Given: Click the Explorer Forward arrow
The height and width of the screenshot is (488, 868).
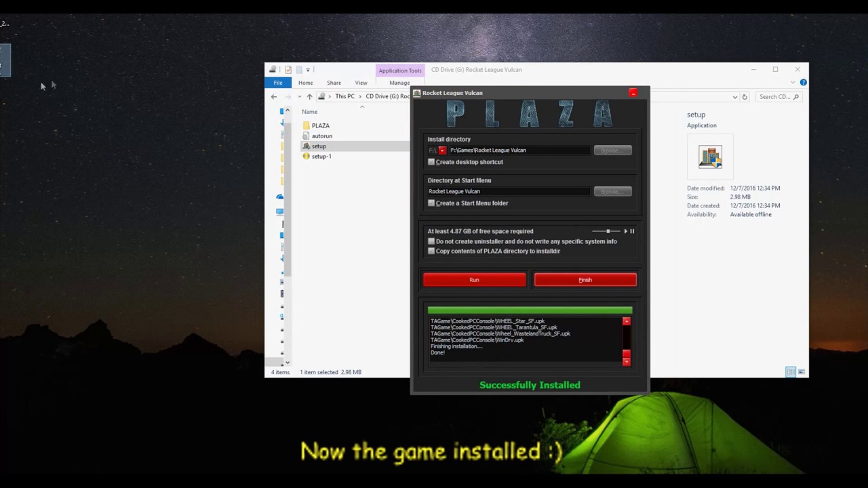Looking at the screenshot, I should (x=288, y=97).
